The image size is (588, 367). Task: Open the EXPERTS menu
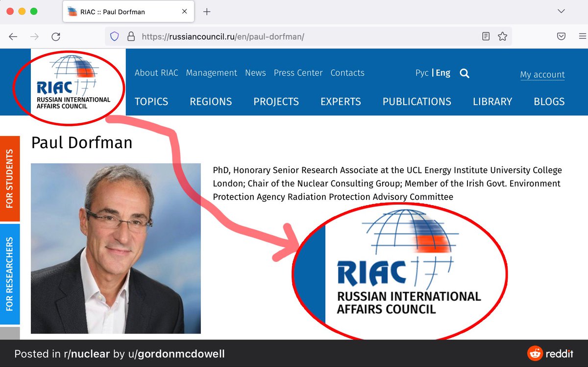coord(341,102)
